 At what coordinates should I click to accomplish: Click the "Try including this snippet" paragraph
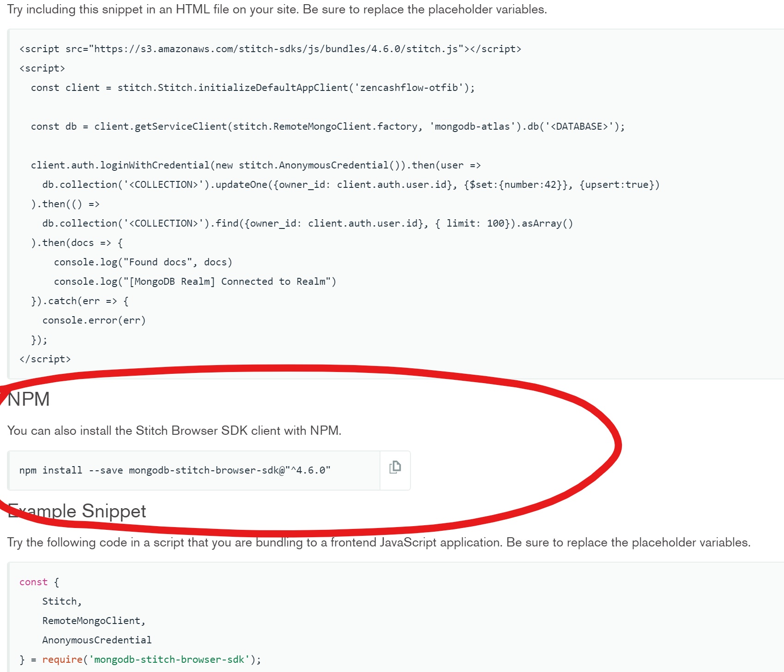277,9
